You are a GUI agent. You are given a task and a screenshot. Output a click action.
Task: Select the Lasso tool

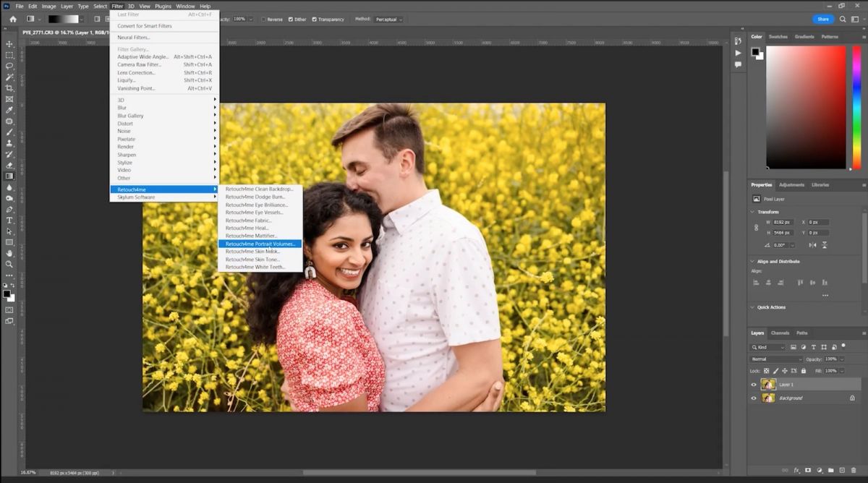(x=9, y=66)
